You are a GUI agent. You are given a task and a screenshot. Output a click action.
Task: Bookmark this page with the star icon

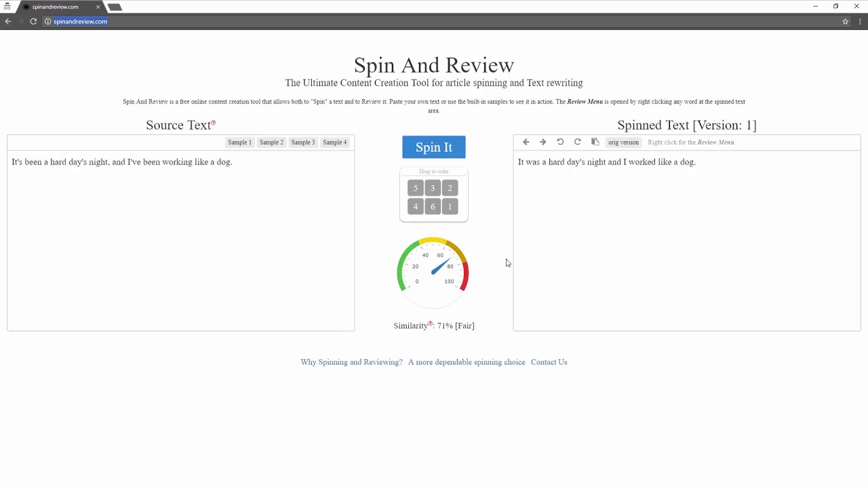(x=846, y=21)
